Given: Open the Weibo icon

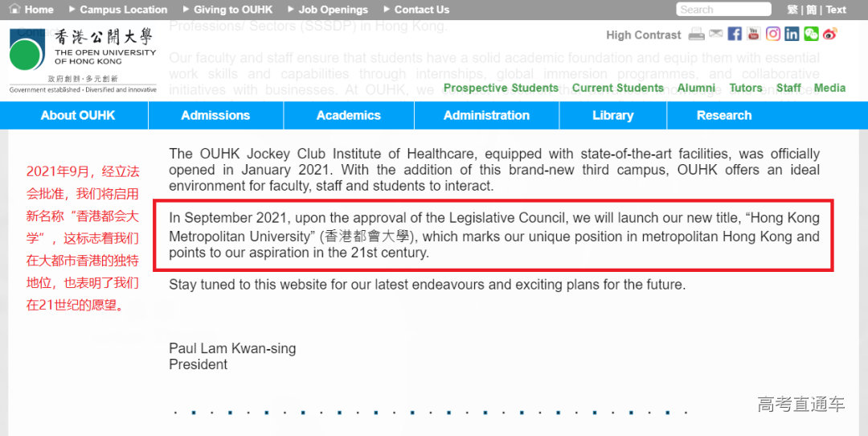Looking at the screenshot, I should (x=829, y=34).
